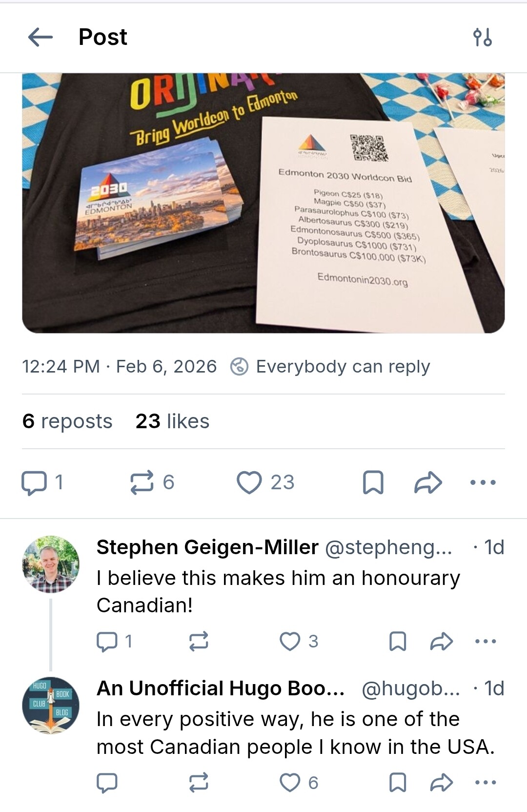Bookmark the main post
The image size is (527, 812).
tap(373, 482)
